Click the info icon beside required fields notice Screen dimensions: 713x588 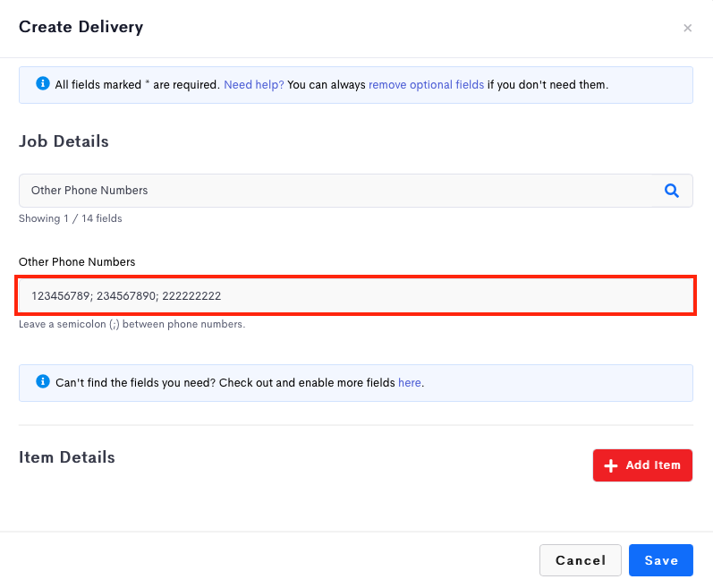coord(43,83)
